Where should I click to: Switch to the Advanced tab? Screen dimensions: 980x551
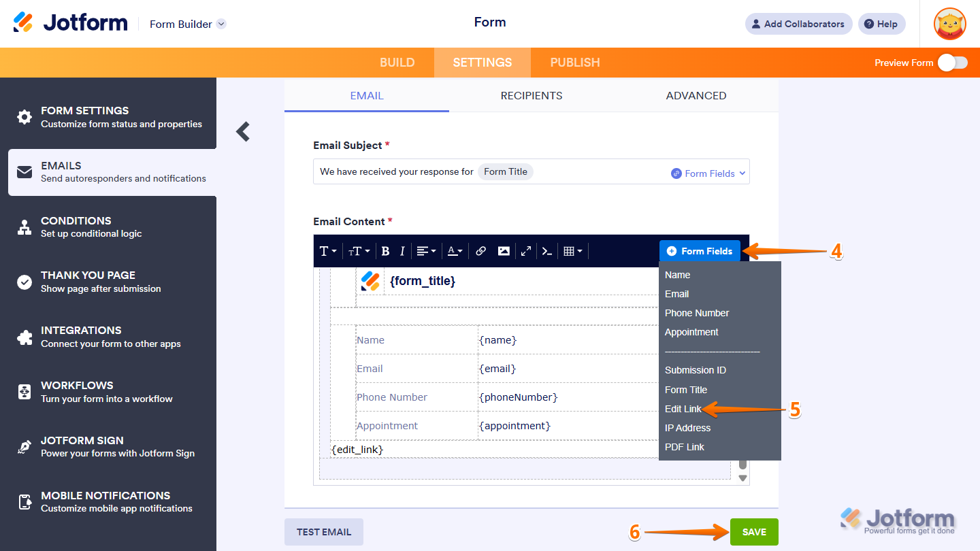coord(696,96)
